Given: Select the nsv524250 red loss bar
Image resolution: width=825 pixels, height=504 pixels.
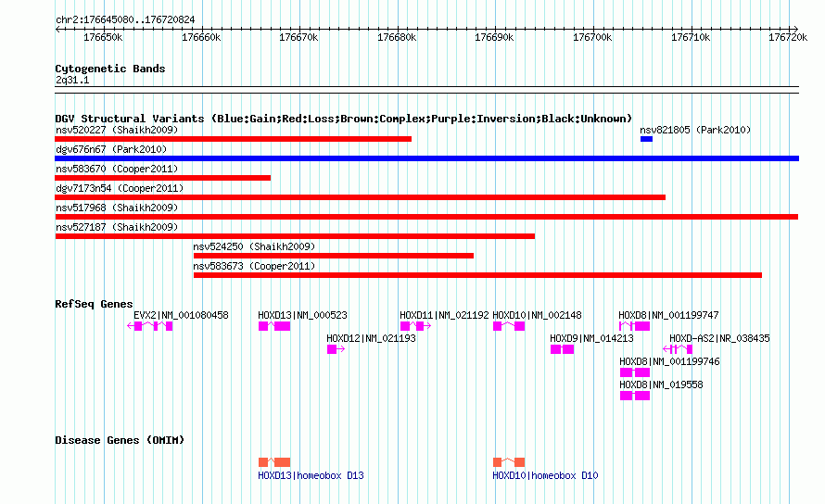Looking at the screenshot, I should tap(334, 256).
